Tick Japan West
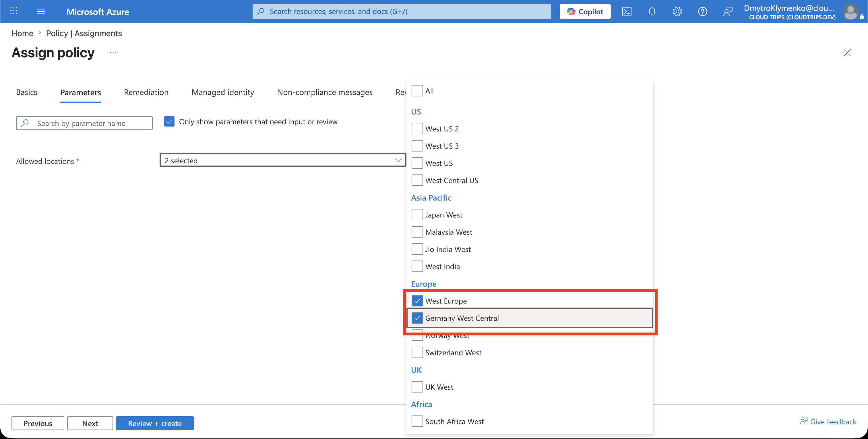Viewport: 868px width, 439px height. point(417,215)
